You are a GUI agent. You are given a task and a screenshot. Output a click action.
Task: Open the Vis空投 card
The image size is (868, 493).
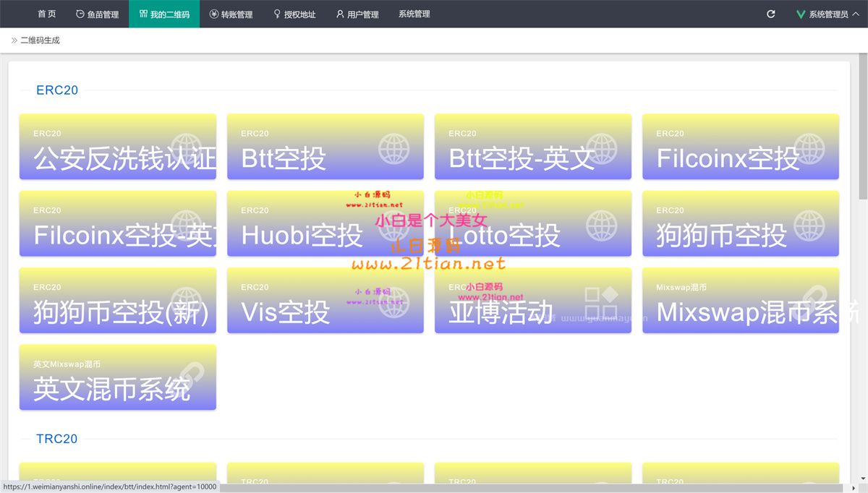(325, 301)
